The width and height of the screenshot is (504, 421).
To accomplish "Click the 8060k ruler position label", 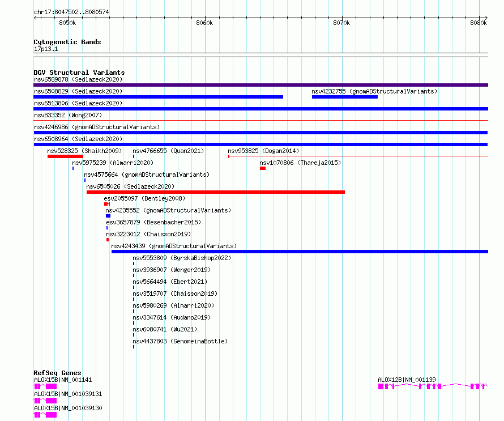I will pyautogui.click(x=204, y=23).
